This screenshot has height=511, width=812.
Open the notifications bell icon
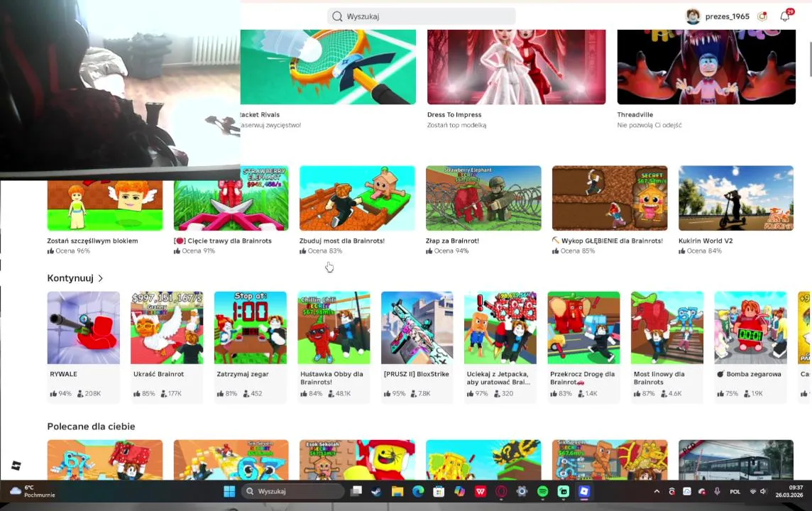pos(785,16)
